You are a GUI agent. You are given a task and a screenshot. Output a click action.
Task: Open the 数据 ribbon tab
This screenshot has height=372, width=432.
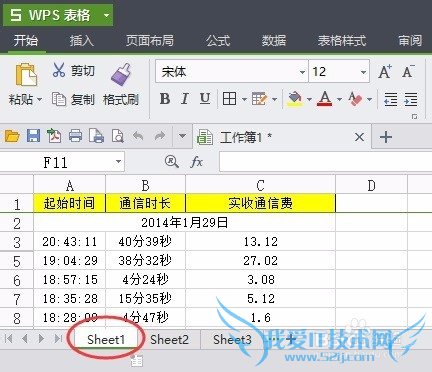[x=274, y=41]
